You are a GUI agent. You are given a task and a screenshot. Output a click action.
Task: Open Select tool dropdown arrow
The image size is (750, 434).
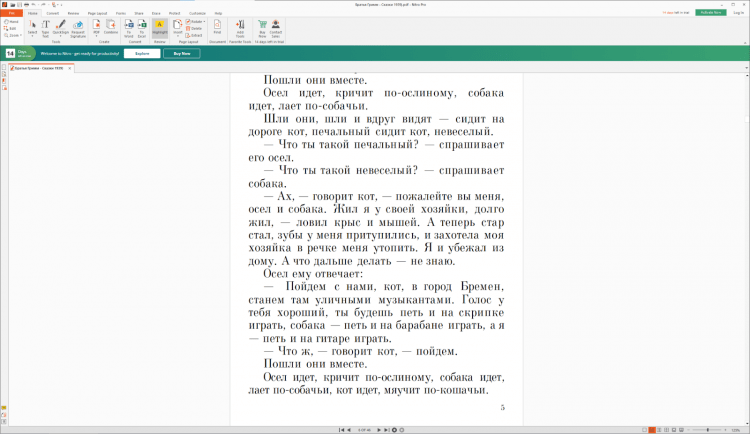coord(32,36)
